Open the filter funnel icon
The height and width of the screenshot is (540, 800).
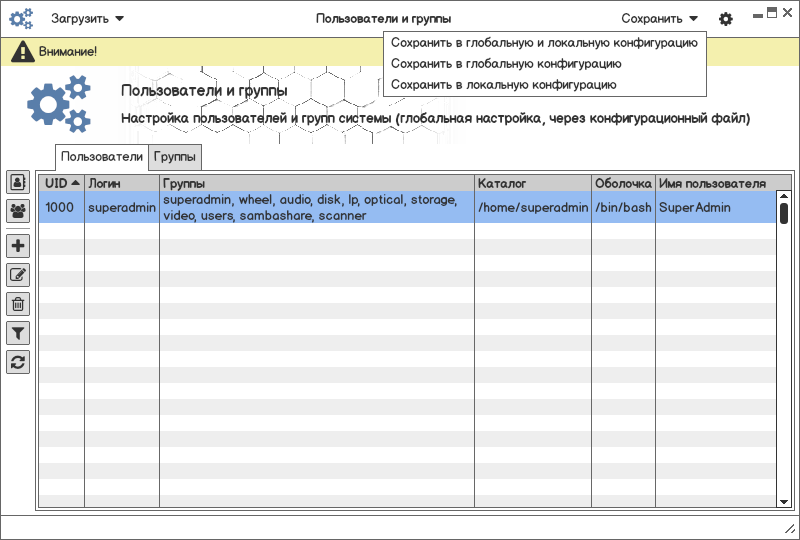tap(18, 333)
